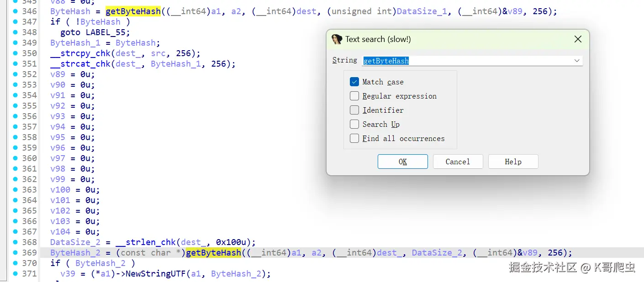This screenshot has width=644, height=282.
Task: Toggle breakpoint dot on line 352
Action: 16,74
